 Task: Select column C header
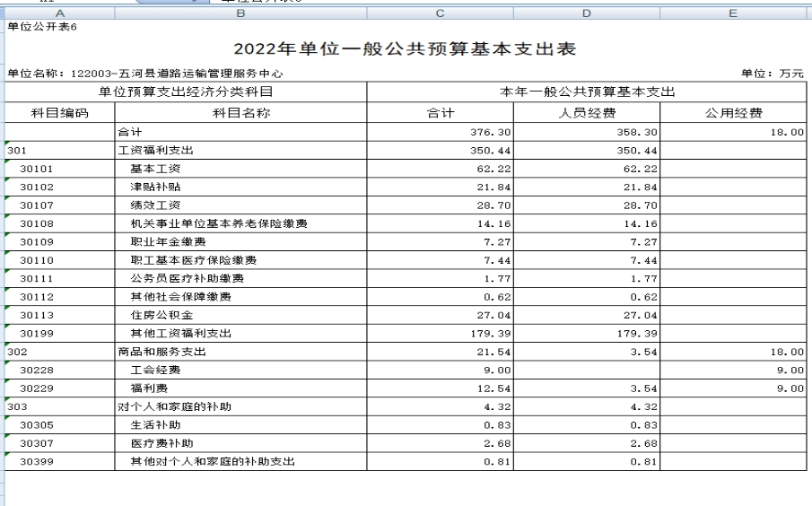441,13
